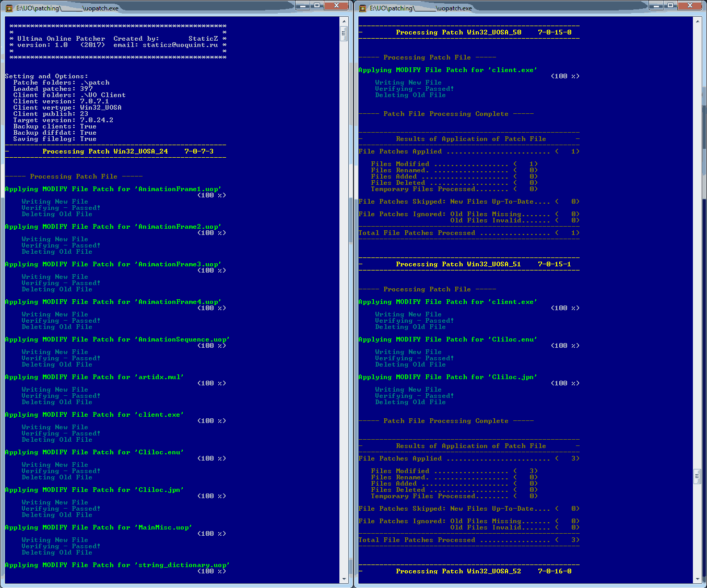Viewport: 707px width, 588px height.
Task: Click the 'Processing Patch Win32_UOSA_24' header line
Action: [105, 151]
